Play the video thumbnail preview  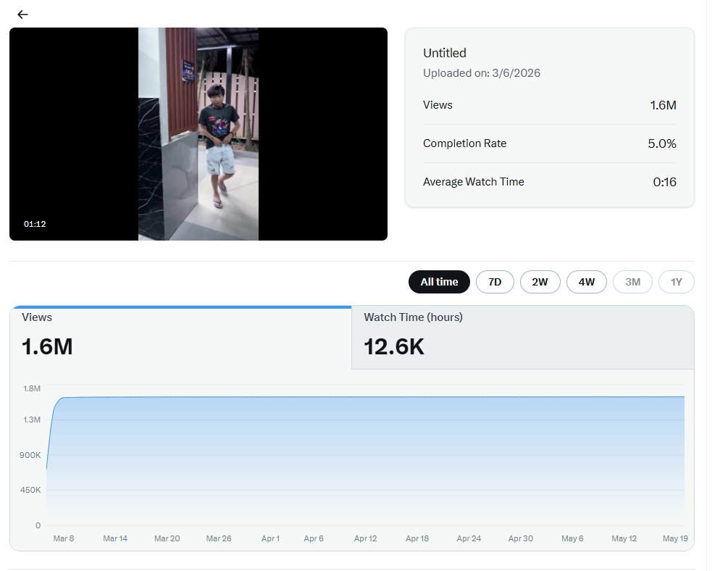(x=198, y=134)
